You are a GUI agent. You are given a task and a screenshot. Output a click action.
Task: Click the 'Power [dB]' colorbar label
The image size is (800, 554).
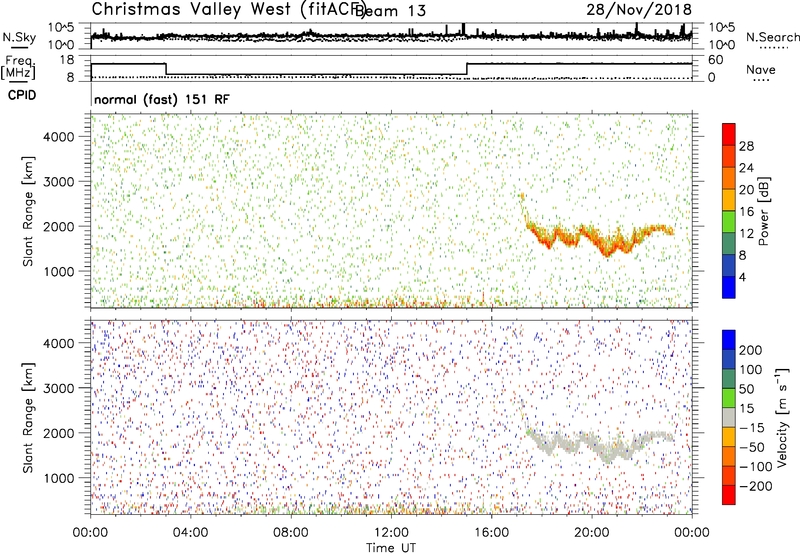point(763,211)
